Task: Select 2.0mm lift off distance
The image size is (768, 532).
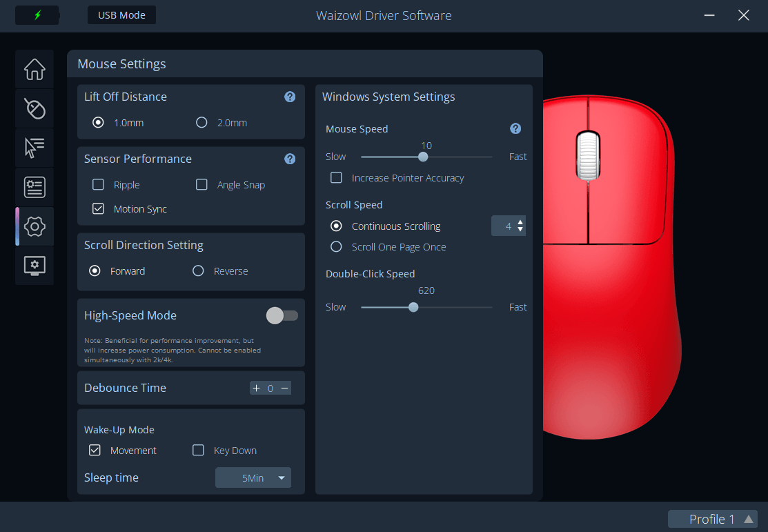Action: click(x=201, y=122)
